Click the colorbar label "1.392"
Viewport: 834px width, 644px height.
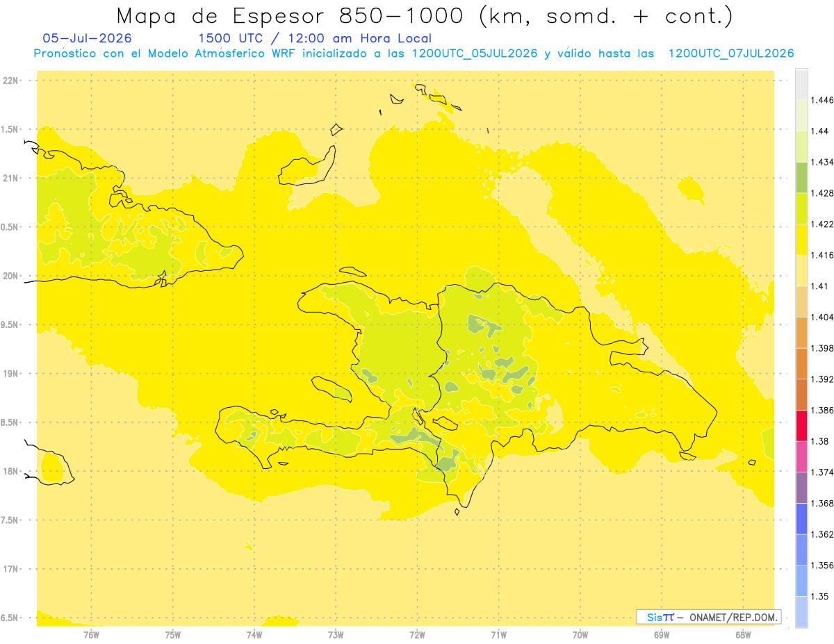pos(822,379)
